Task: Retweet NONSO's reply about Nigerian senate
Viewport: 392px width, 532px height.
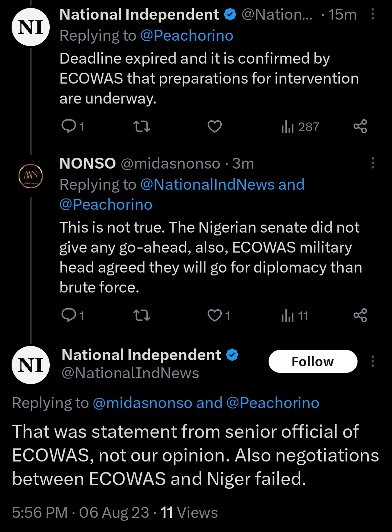Action: click(142, 315)
